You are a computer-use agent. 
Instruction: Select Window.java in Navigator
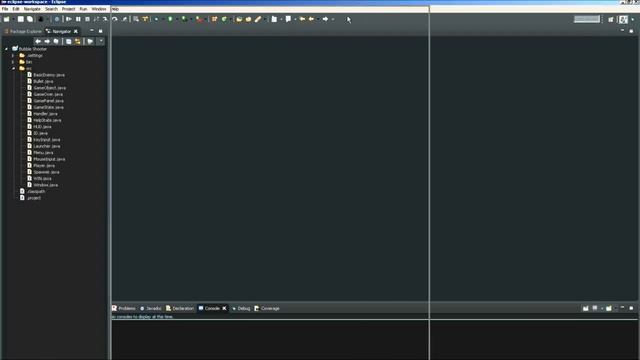point(42,185)
